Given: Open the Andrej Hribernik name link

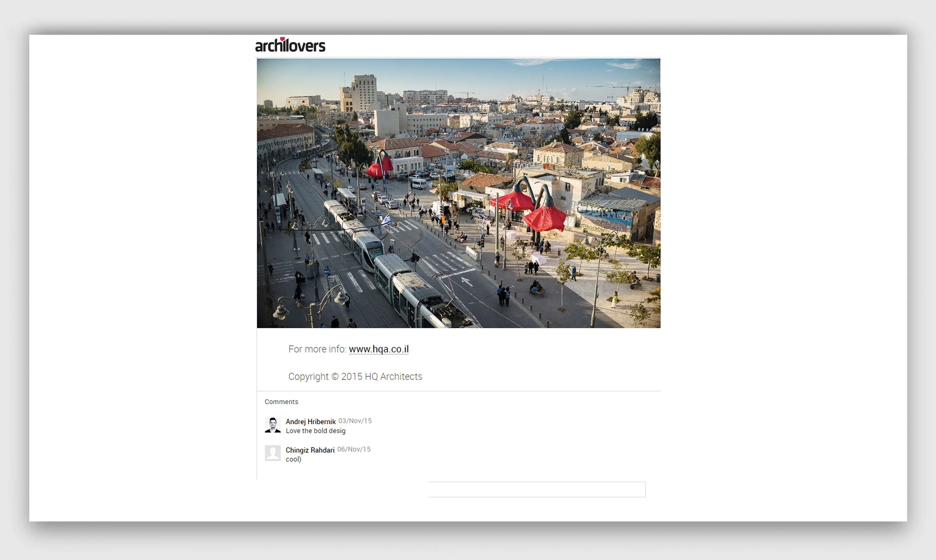Looking at the screenshot, I should (x=310, y=422).
